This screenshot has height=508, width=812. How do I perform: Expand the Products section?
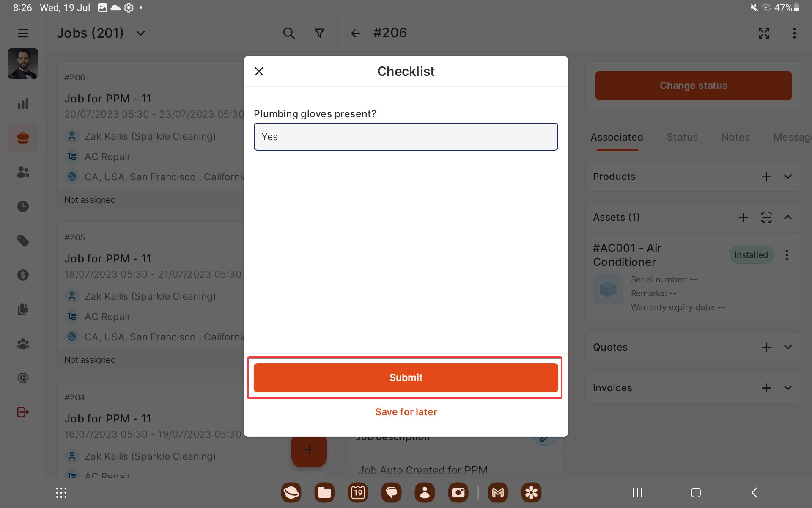tap(787, 177)
